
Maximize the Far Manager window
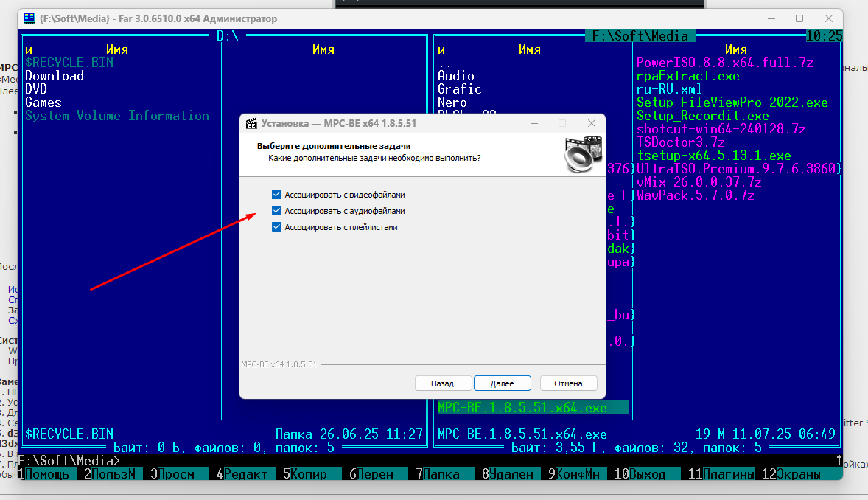coord(799,18)
